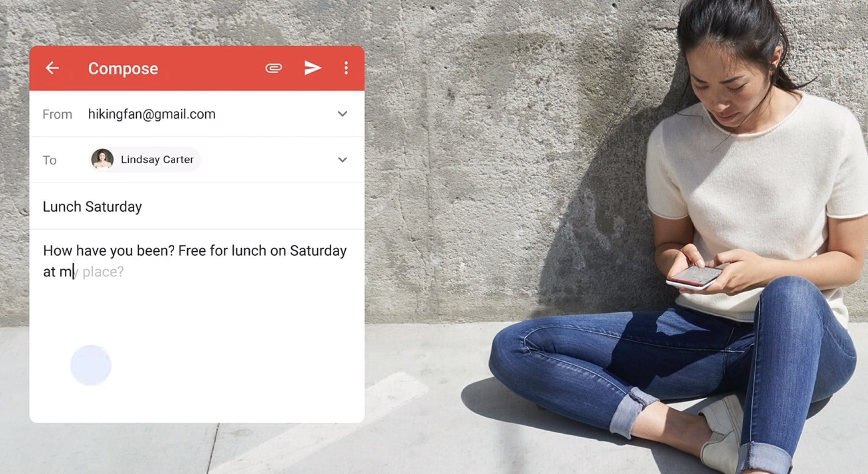
Task: Click Lindsay Carter's avatar photo
Action: point(102,159)
